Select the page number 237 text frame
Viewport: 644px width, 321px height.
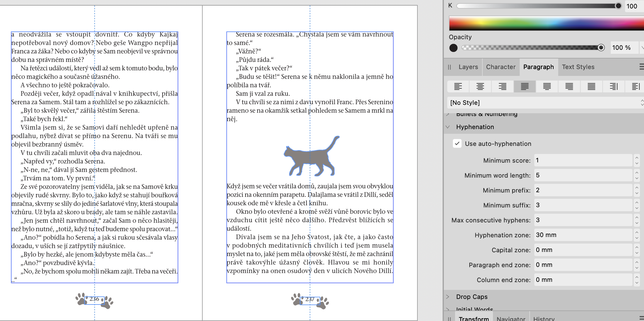(310, 300)
